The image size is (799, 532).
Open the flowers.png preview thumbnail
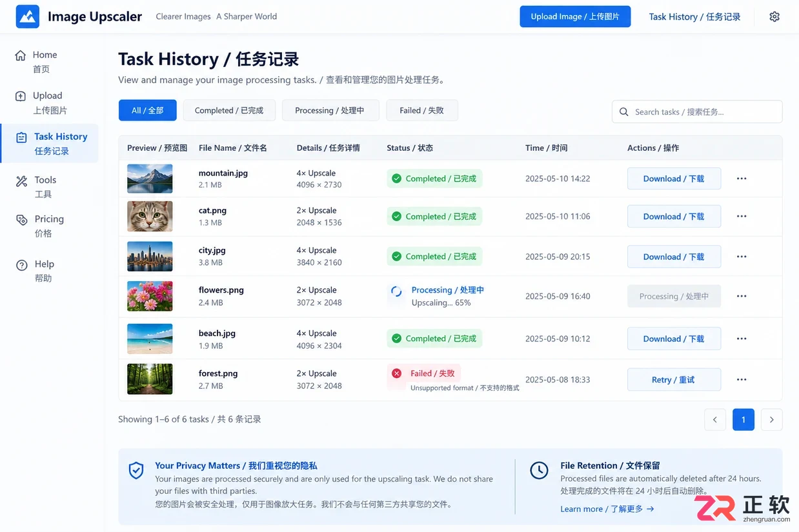point(150,297)
